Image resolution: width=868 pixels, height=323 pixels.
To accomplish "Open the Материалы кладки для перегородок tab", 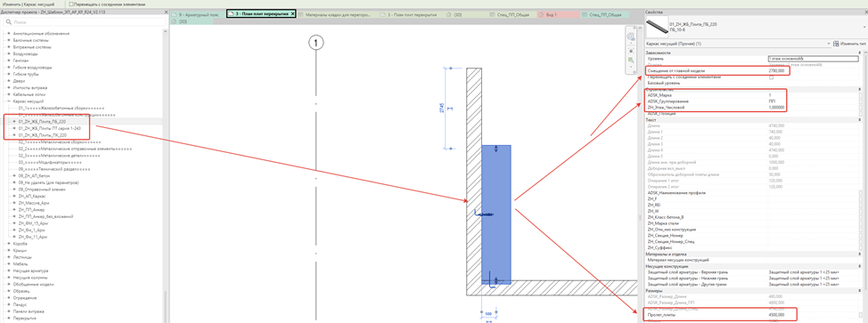I will click(x=338, y=14).
